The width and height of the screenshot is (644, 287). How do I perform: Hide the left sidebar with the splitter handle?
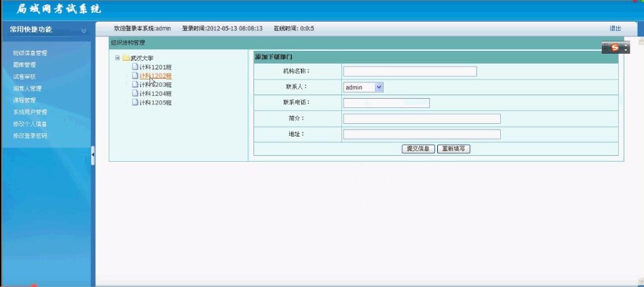point(93,155)
